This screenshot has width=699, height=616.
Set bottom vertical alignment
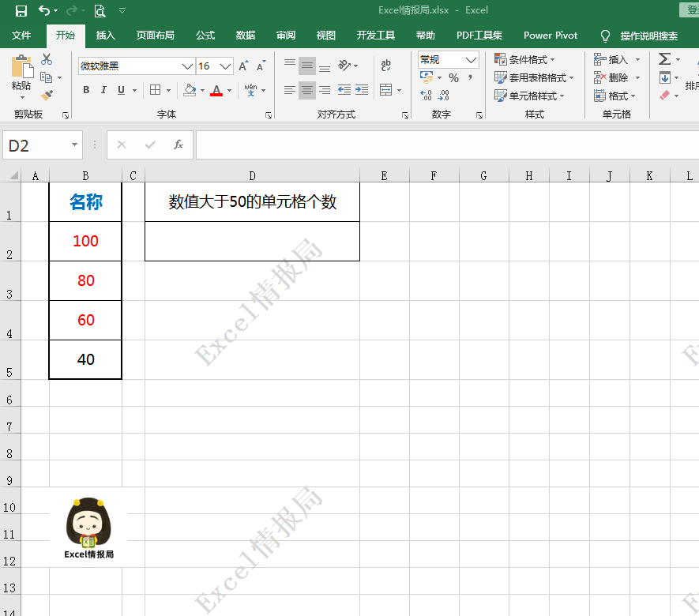pyautogui.click(x=325, y=66)
